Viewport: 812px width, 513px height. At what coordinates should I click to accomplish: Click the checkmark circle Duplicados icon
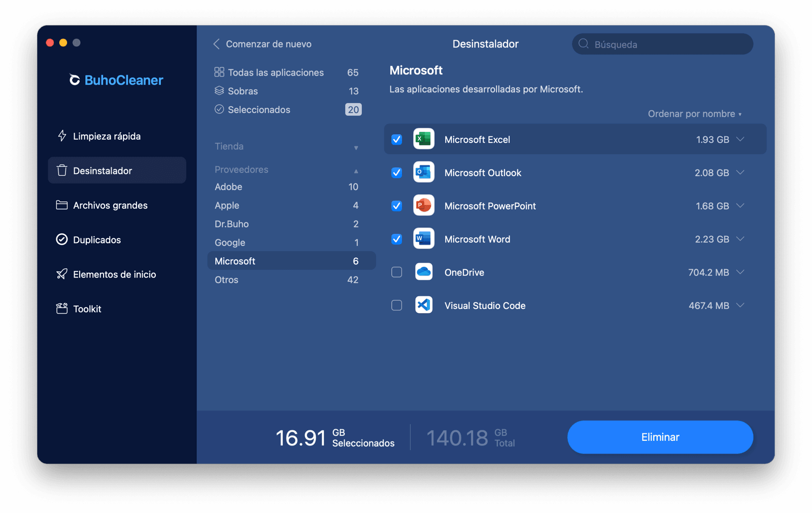tap(62, 240)
